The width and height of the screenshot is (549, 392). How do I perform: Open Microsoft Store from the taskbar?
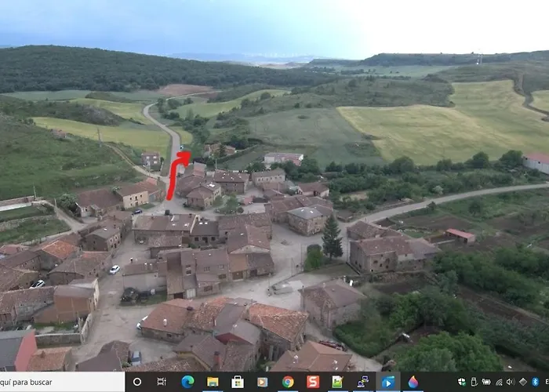238,382
